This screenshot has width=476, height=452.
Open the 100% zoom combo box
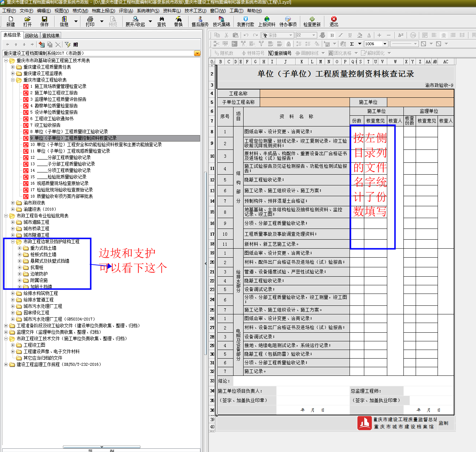376,44
